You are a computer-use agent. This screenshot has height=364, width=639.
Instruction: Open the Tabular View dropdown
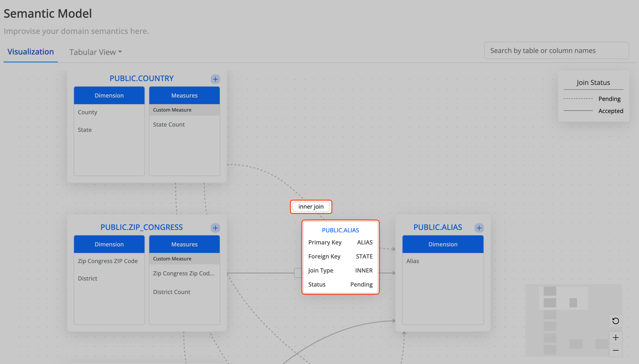coord(96,52)
